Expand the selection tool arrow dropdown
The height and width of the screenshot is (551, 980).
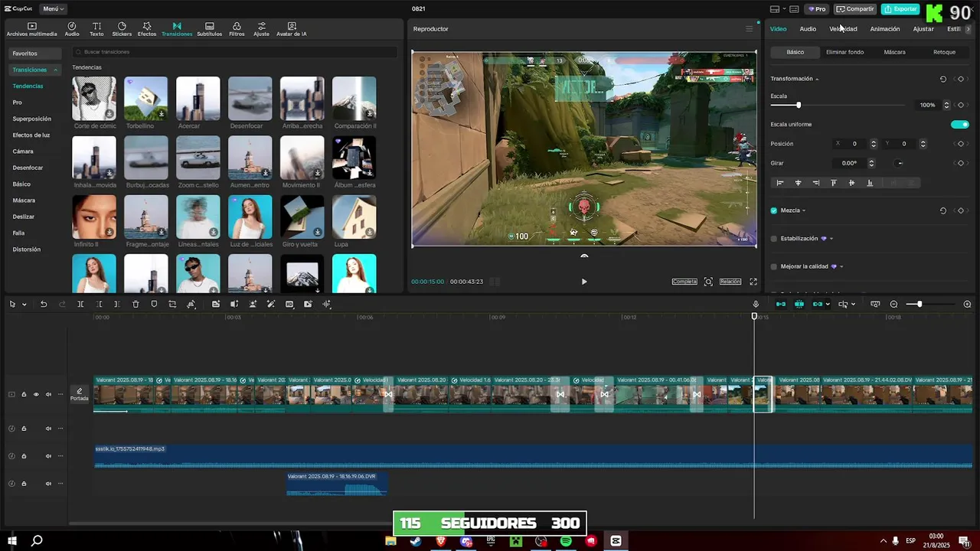pos(24,304)
